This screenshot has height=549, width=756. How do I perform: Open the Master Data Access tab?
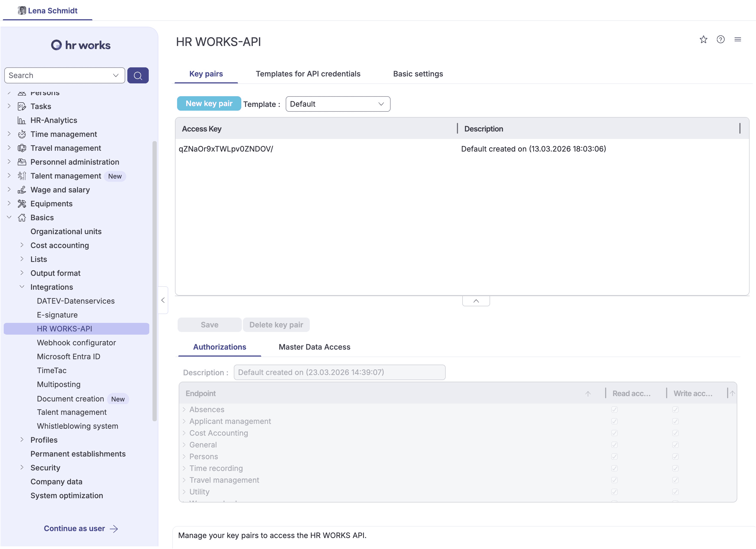click(314, 347)
